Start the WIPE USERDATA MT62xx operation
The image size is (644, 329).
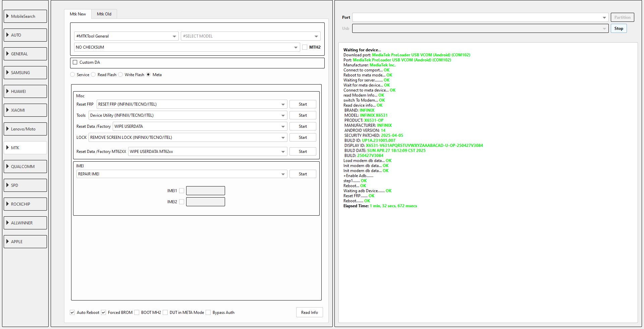point(303,151)
